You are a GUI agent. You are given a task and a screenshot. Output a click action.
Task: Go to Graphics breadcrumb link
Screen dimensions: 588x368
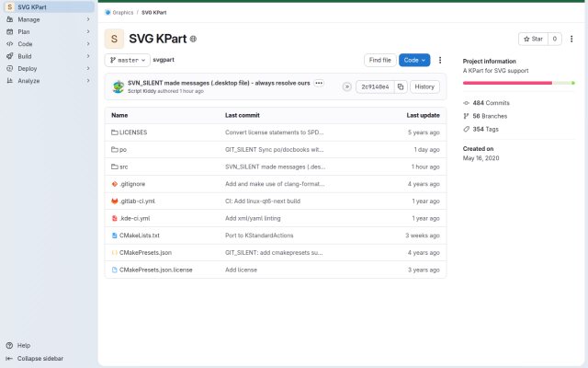122,12
